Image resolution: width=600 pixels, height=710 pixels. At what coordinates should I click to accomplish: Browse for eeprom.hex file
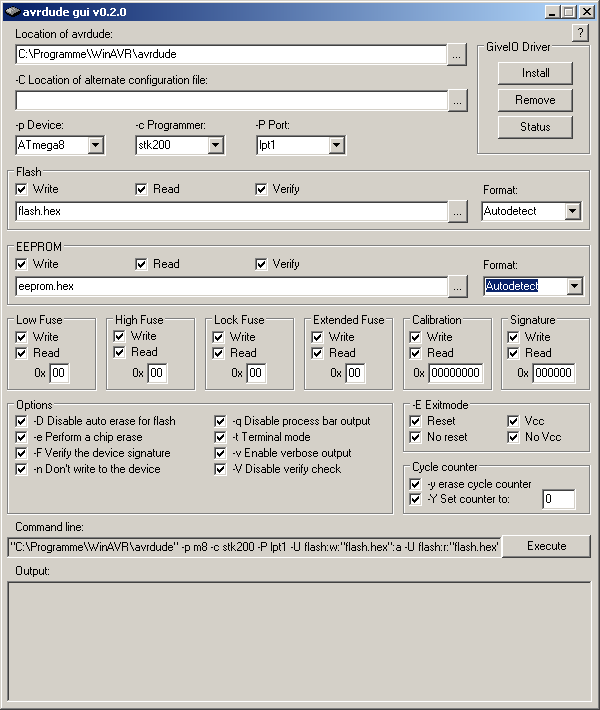point(457,287)
